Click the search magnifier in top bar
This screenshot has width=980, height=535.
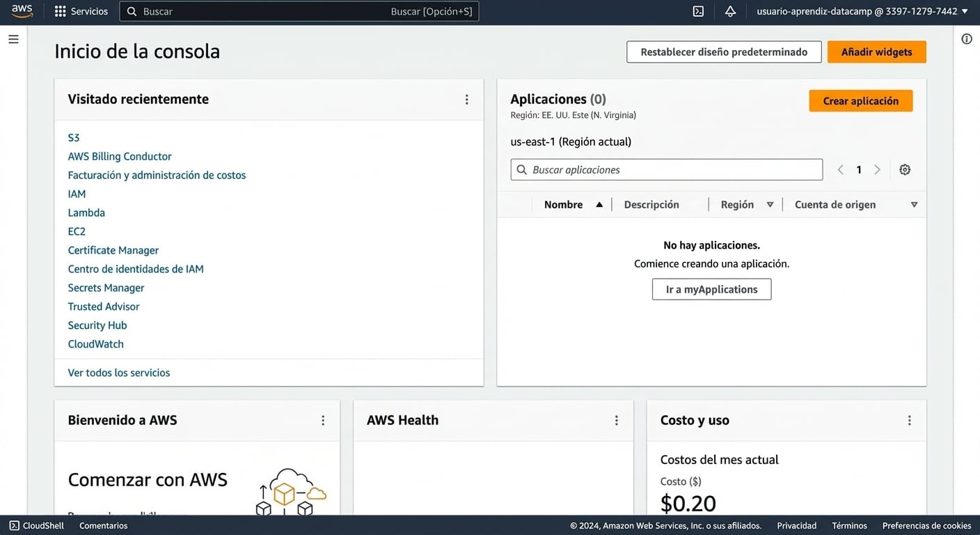pyautogui.click(x=132, y=11)
